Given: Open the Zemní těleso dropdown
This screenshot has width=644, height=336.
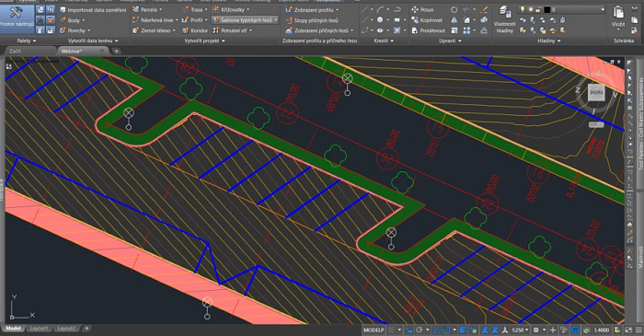Looking at the screenshot, I should pyautogui.click(x=154, y=30).
